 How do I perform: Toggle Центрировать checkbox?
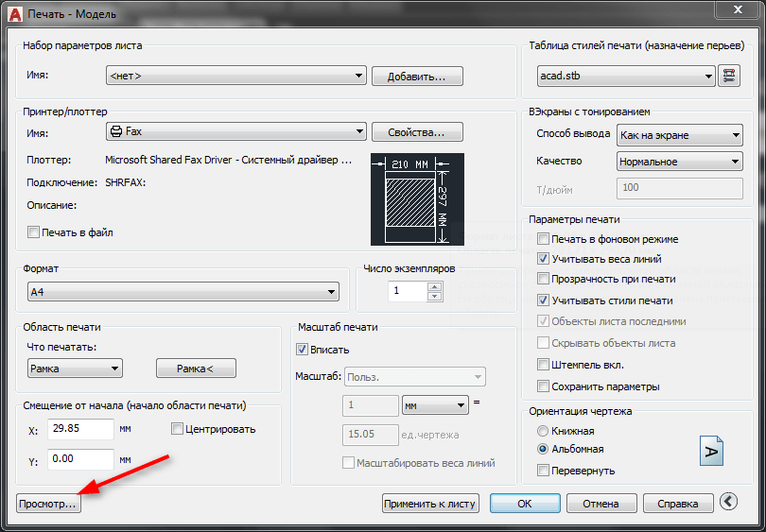tap(178, 429)
